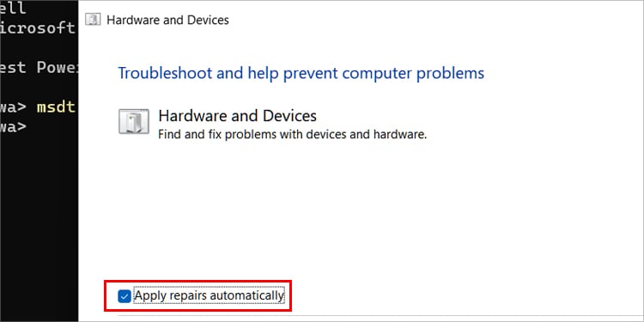Image resolution: width=644 pixels, height=322 pixels.
Task: Click 'computer problems' in the blue heading
Action: [x=413, y=73]
